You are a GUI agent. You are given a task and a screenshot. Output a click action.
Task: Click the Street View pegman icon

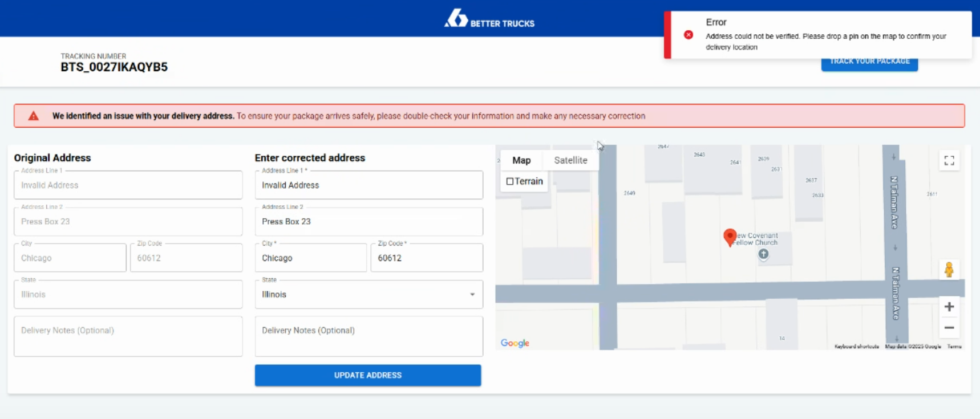click(x=949, y=270)
